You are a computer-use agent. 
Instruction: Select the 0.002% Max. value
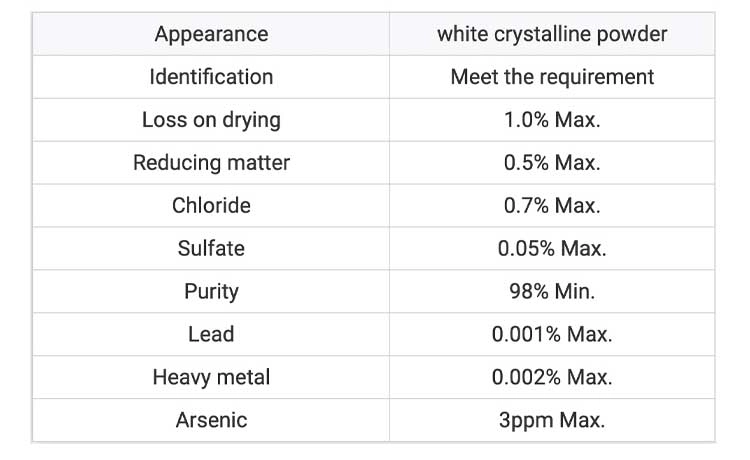552,377
